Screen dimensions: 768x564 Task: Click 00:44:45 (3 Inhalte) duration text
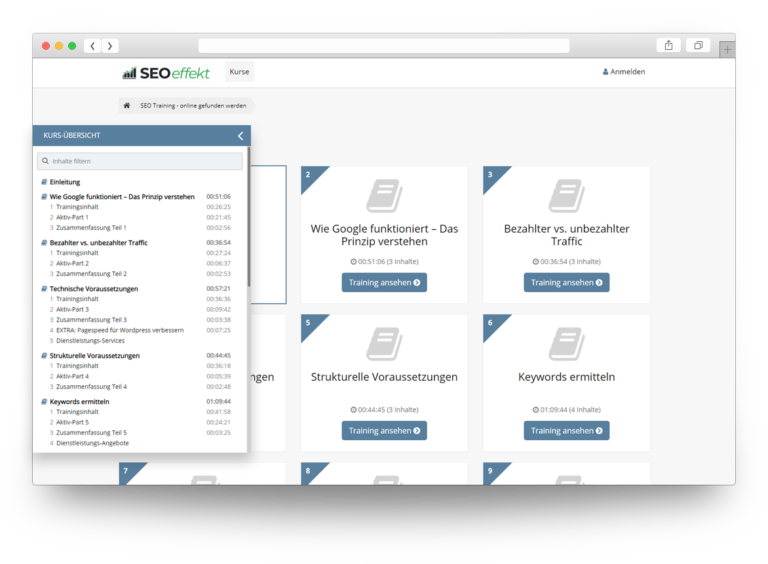[384, 410]
